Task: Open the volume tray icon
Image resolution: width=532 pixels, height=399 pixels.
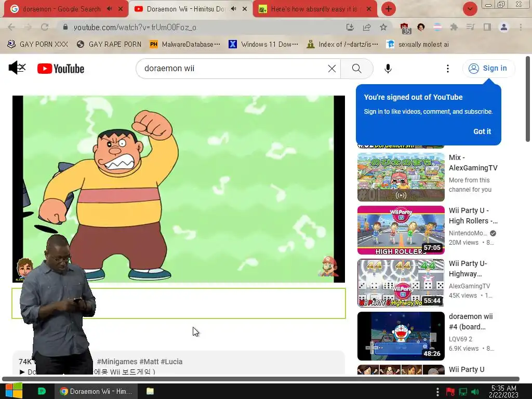Action: 475,392
